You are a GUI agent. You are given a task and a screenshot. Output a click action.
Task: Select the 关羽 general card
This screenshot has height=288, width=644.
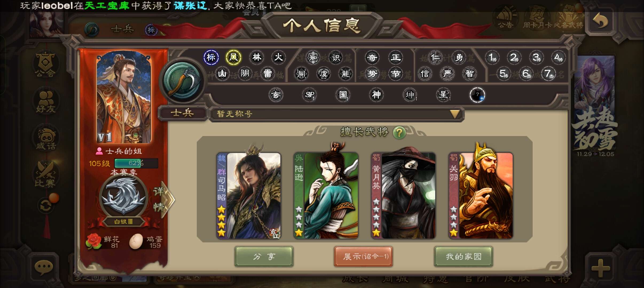click(x=481, y=195)
